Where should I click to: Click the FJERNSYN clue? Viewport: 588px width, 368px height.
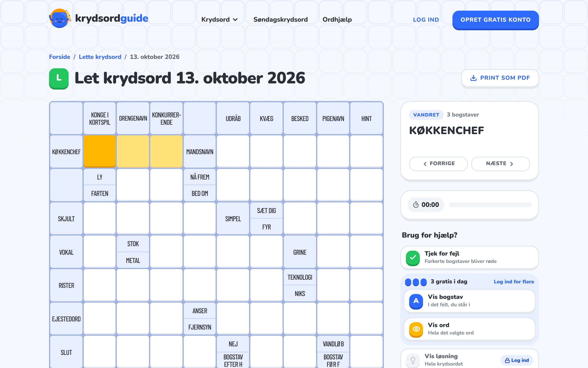click(200, 327)
